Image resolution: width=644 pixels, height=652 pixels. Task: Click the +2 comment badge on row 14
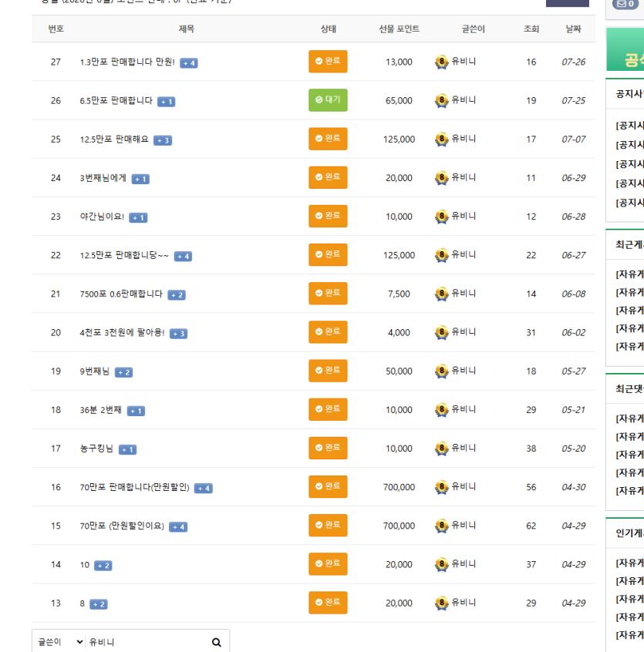pyautogui.click(x=103, y=566)
